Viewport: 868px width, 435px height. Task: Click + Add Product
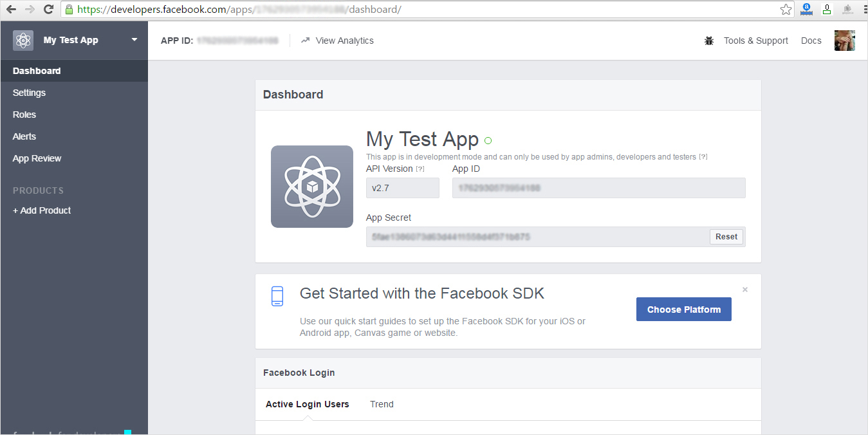(42, 210)
